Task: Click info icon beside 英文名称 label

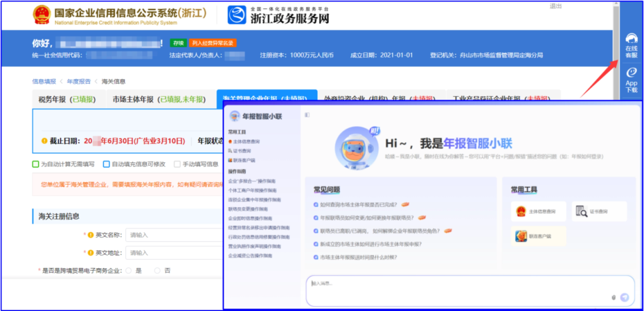Action: tap(91, 235)
